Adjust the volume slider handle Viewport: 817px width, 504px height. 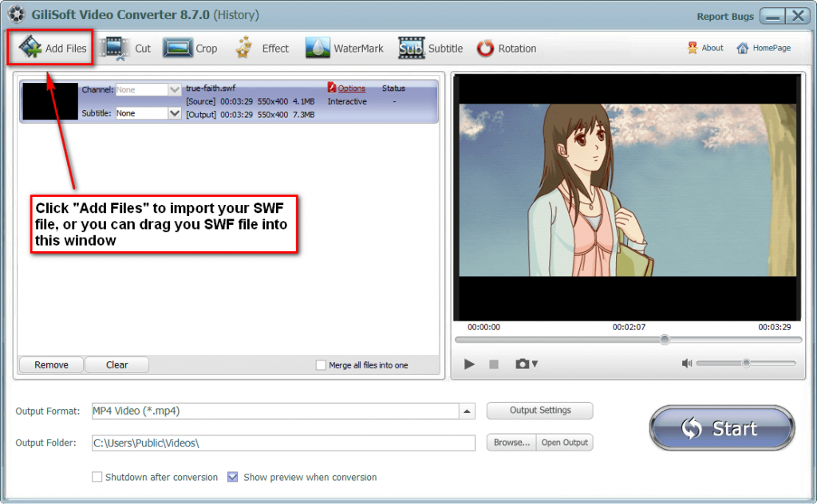pyautogui.click(x=746, y=363)
